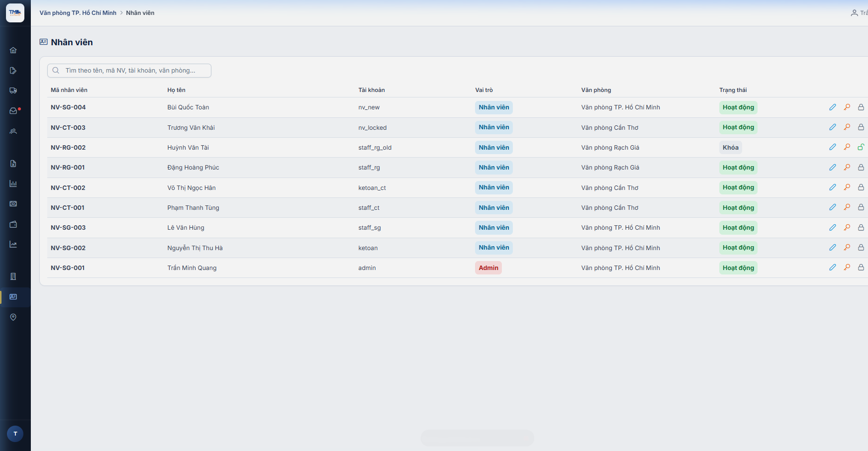Open the document-edit sidebar icon
The height and width of the screenshot is (451, 868).
click(x=13, y=71)
